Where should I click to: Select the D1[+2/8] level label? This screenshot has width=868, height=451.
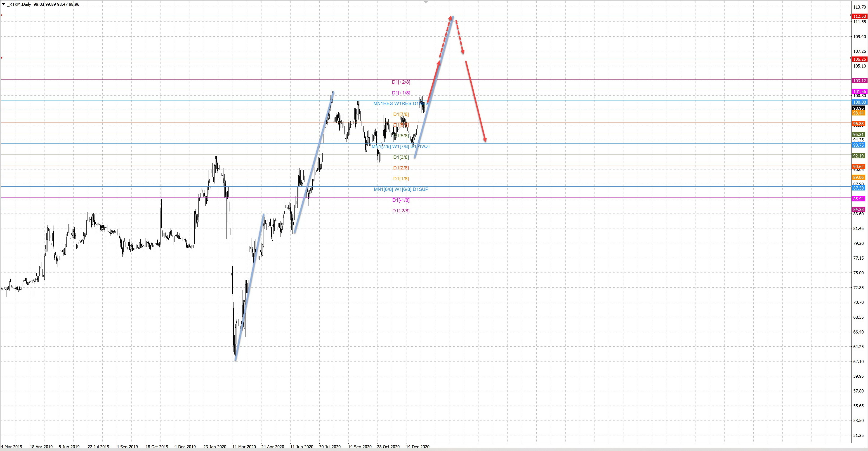[401, 82]
